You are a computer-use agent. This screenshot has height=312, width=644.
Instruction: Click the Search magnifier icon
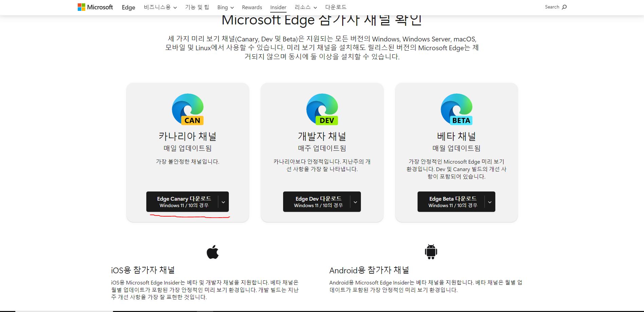[x=564, y=7]
